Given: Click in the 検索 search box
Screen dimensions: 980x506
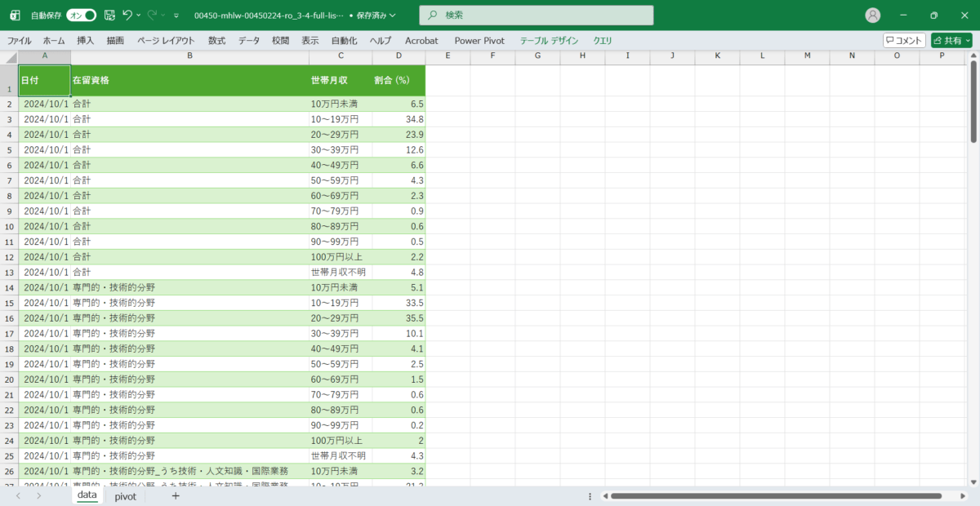Looking at the screenshot, I should (x=536, y=16).
